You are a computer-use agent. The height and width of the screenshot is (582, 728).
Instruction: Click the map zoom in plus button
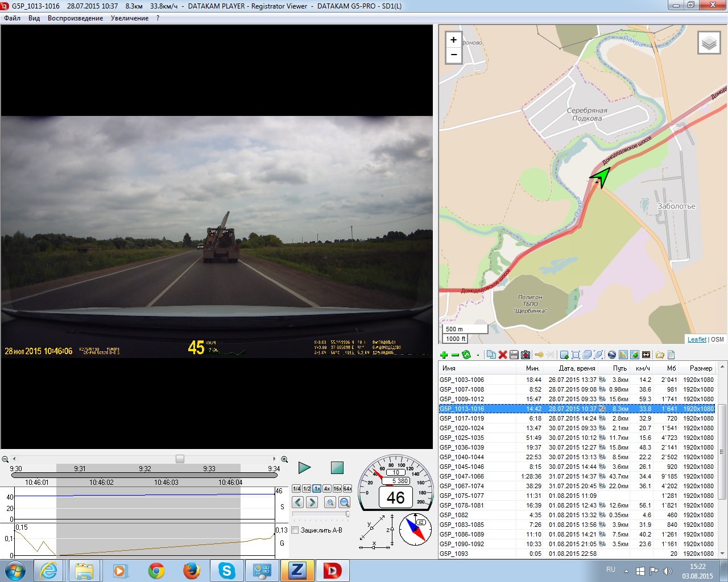pos(453,40)
